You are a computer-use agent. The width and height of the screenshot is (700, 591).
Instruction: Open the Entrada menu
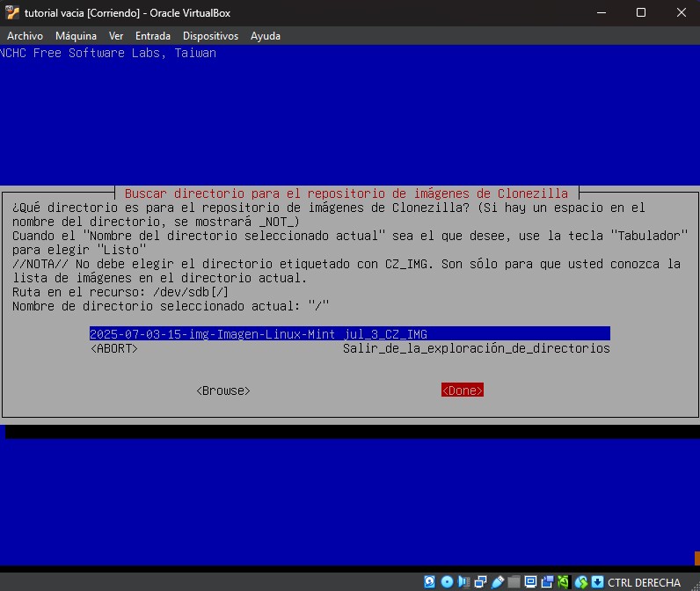(153, 36)
